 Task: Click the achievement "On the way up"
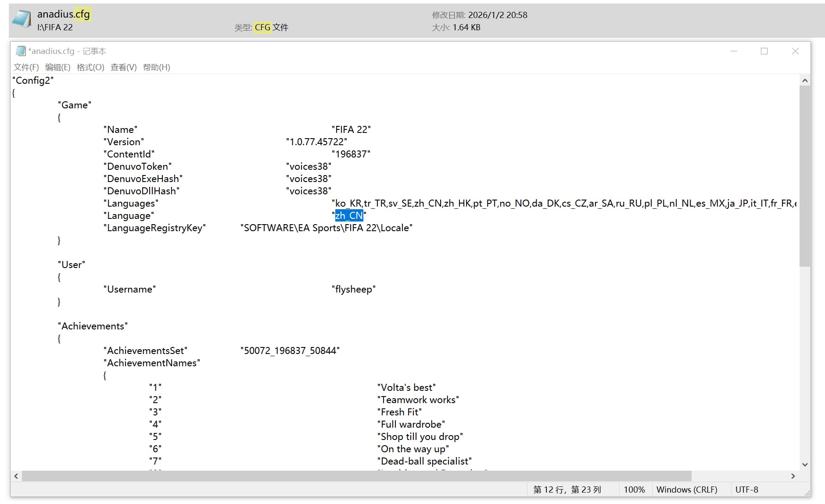(413, 449)
